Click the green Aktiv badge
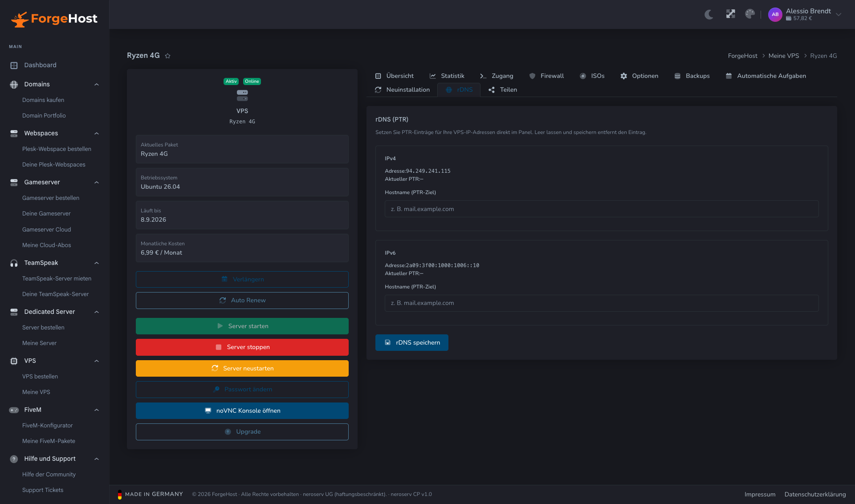The width and height of the screenshot is (855, 504). coord(231,81)
